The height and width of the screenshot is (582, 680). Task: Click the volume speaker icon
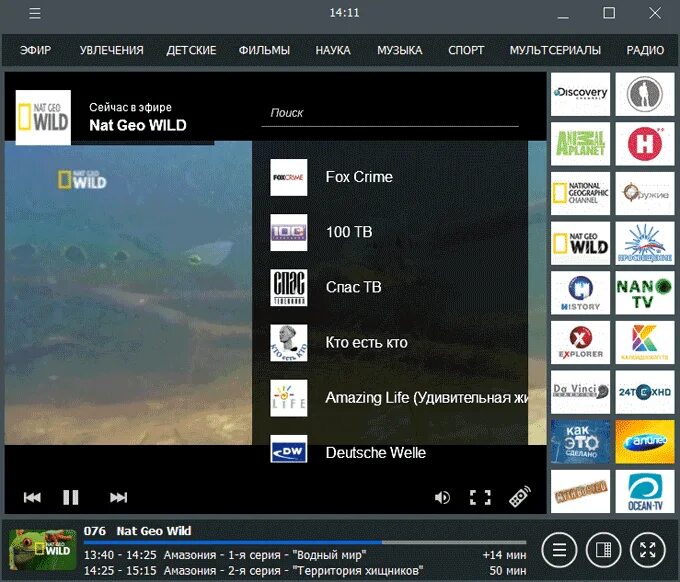pyautogui.click(x=442, y=497)
